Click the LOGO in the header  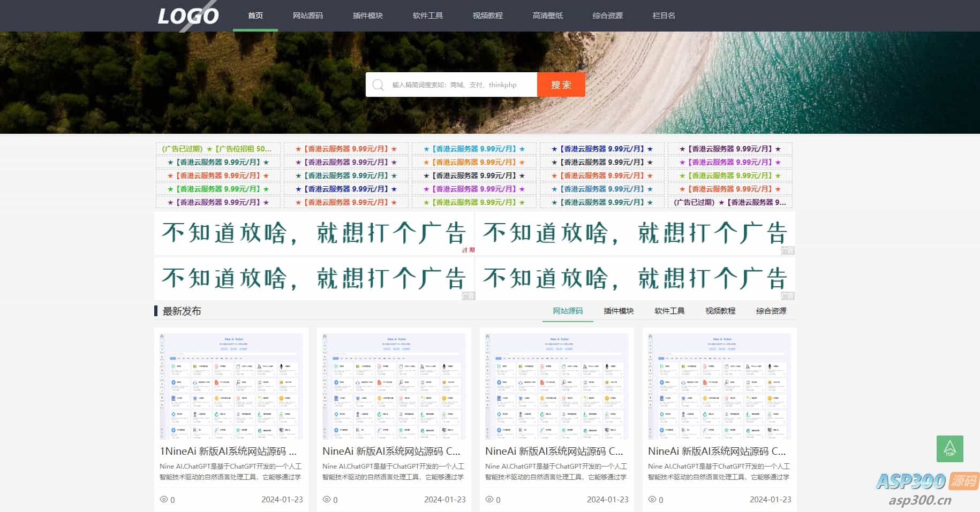187,16
